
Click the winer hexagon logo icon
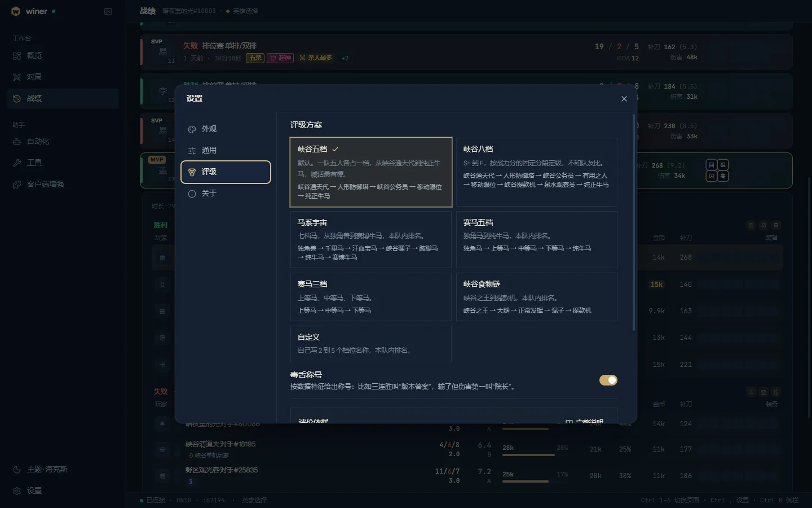point(16,11)
